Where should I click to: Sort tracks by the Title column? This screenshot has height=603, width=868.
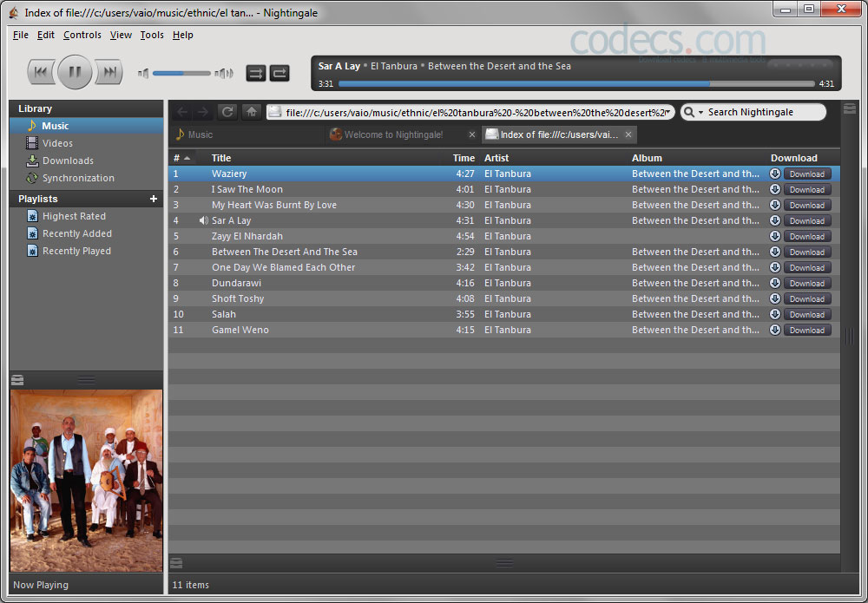point(220,158)
